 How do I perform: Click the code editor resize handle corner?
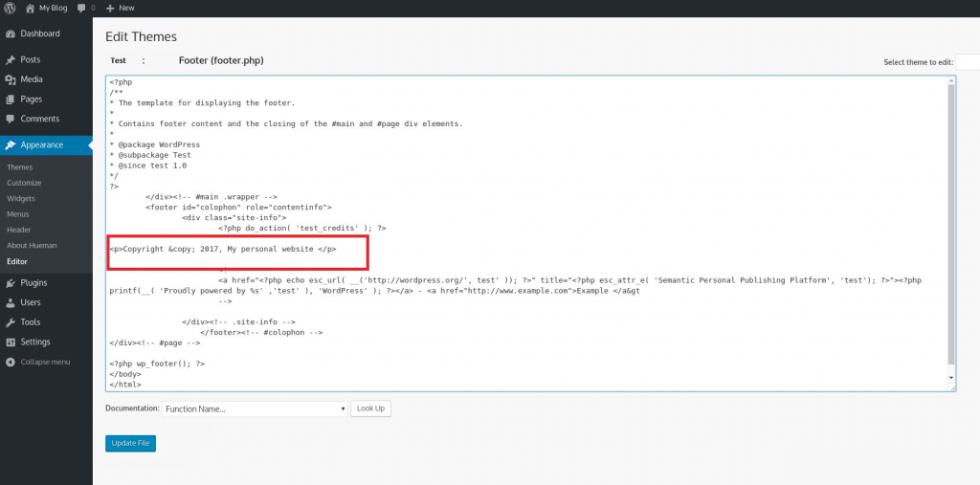(952, 387)
